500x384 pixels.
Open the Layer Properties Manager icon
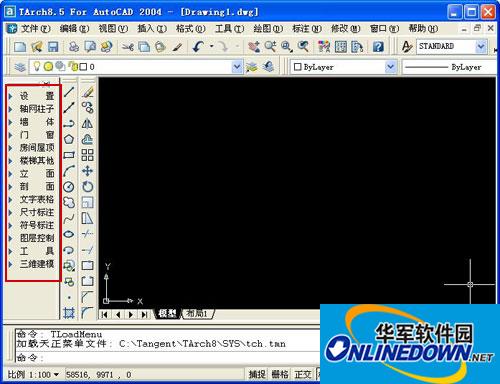pos(20,67)
